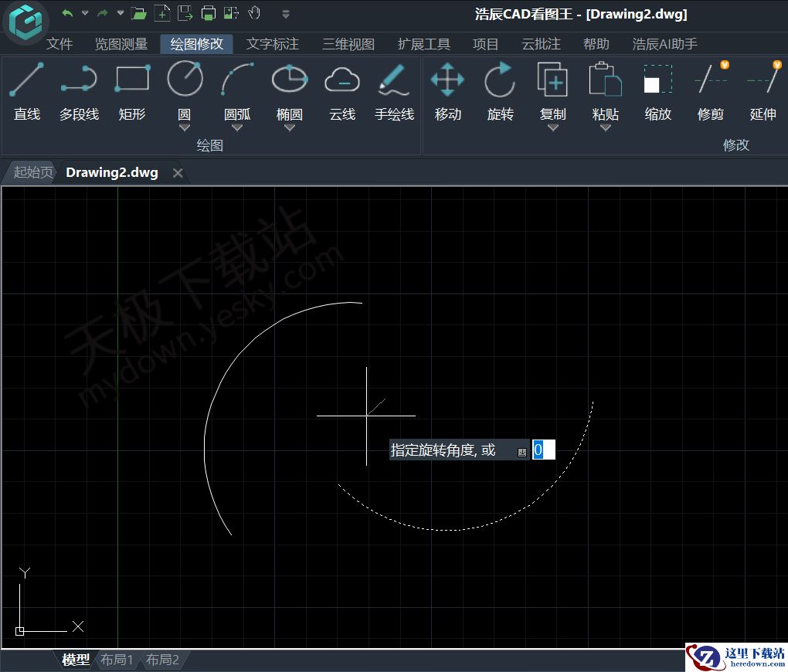Select the 缩放 scale tool
Screen dimensions: 788x672
pyautogui.click(x=658, y=91)
